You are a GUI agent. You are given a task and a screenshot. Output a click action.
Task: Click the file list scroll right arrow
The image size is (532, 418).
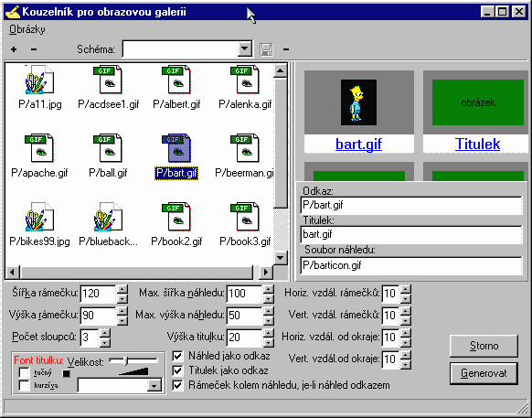tap(266, 272)
